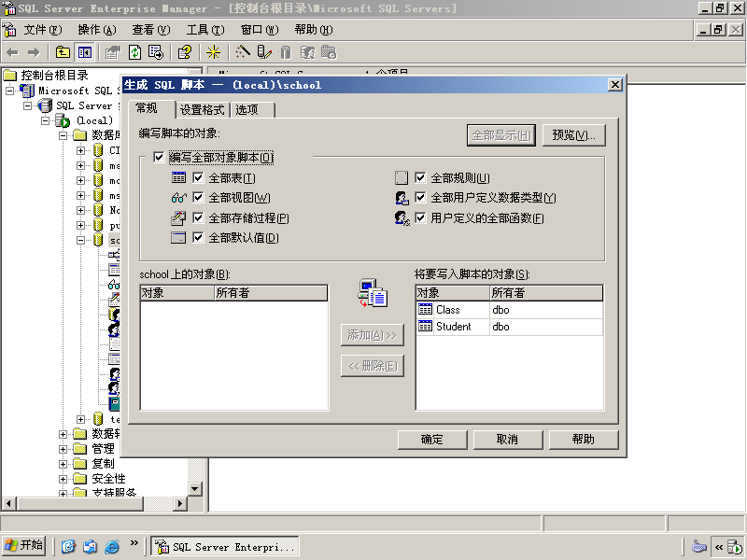Collapse the Microsoft SQL Servers tree node
Screen dimensions: 747x560
[x=9, y=91]
